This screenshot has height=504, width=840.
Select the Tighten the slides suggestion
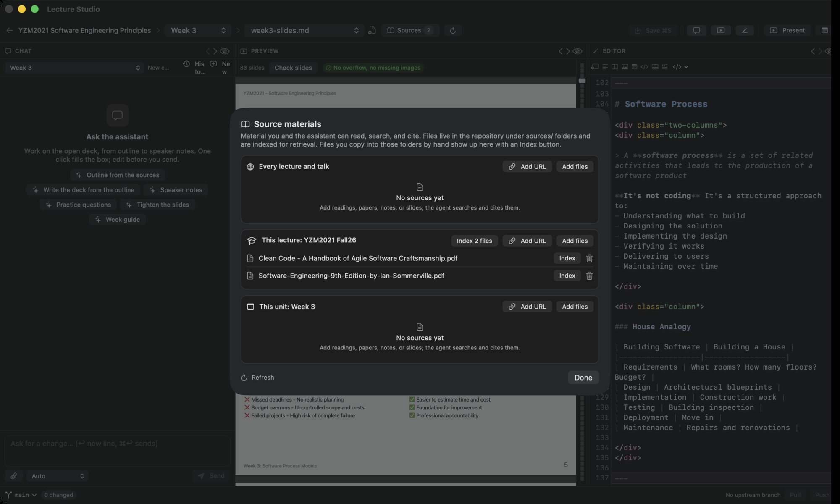(x=157, y=205)
